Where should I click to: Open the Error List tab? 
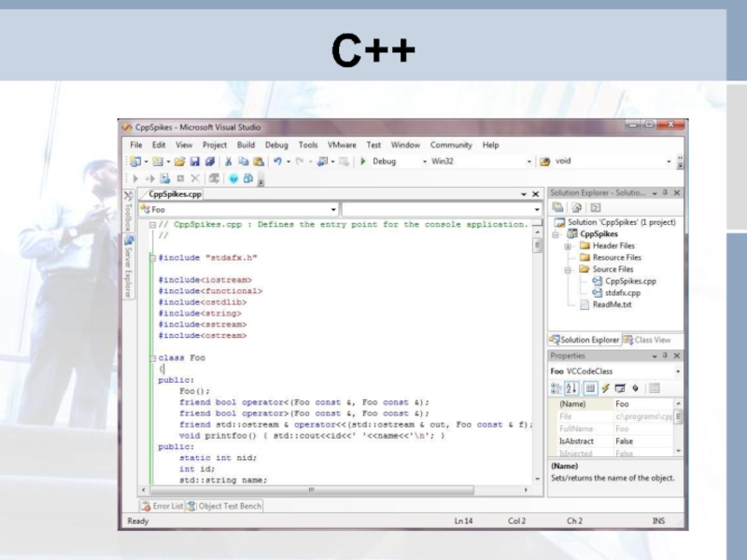162,506
